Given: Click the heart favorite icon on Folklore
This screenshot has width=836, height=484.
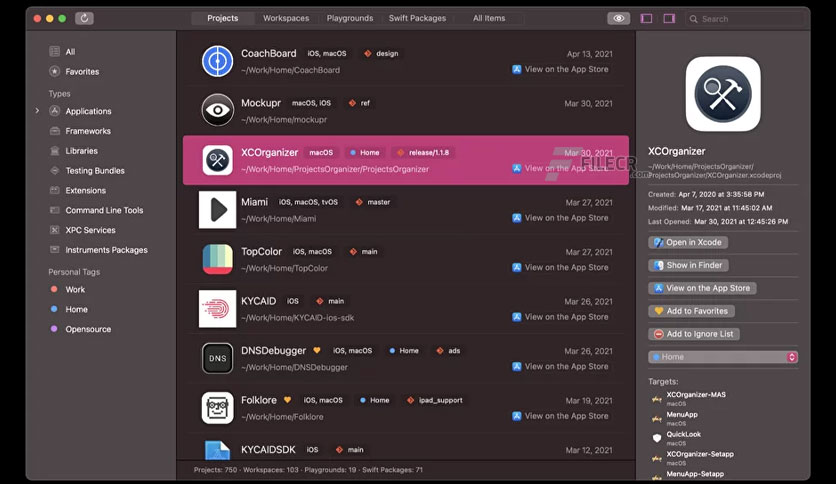Looking at the screenshot, I should click(287, 400).
